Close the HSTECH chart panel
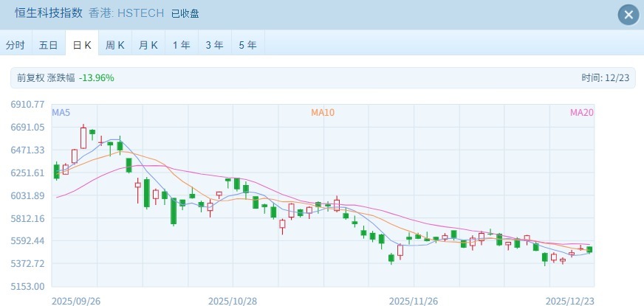 628,15
